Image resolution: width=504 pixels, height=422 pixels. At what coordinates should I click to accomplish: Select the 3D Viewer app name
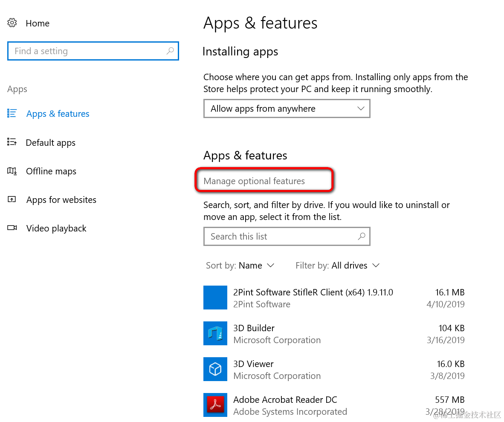tap(253, 364)
